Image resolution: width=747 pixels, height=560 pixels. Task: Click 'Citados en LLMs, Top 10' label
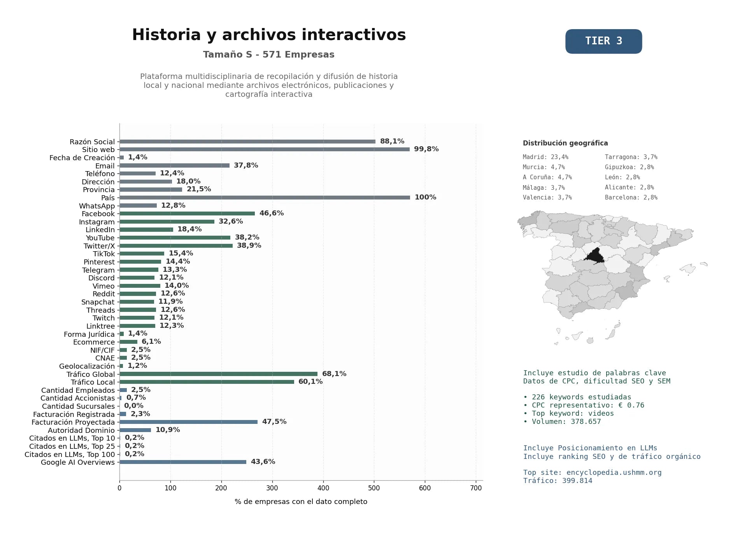pyautogui.click(x=72, y=438)
